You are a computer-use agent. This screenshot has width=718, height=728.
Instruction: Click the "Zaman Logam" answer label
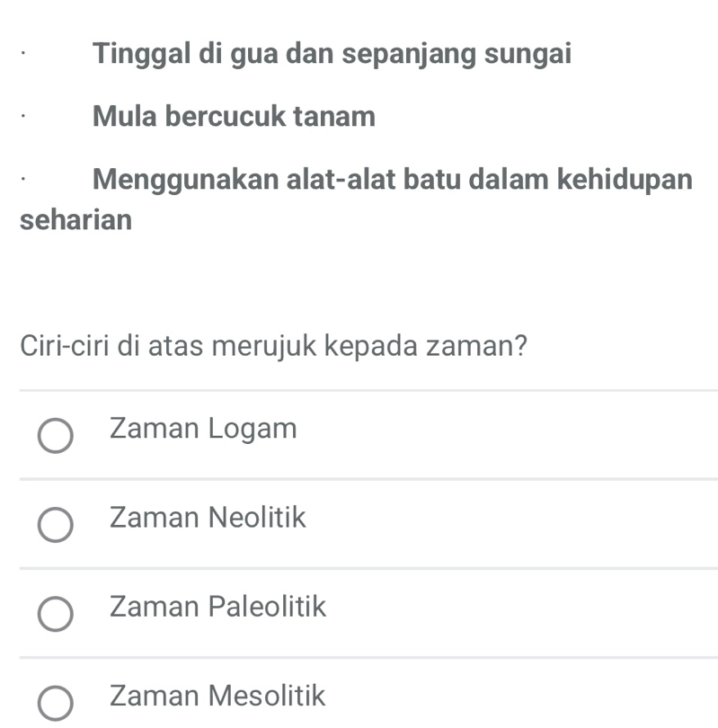pos(202,429)
